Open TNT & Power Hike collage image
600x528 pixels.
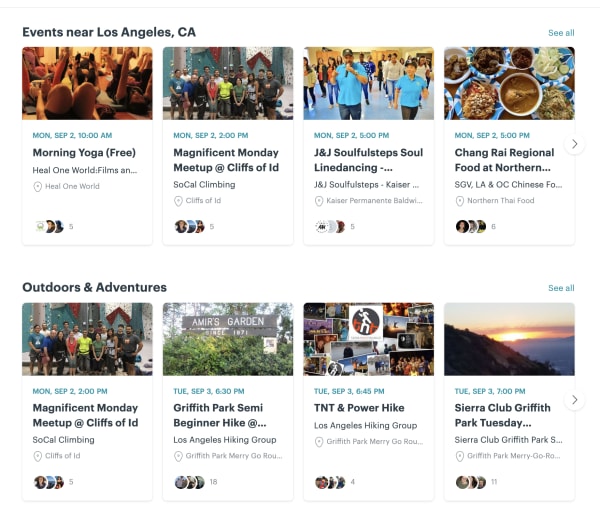[368, 339]
